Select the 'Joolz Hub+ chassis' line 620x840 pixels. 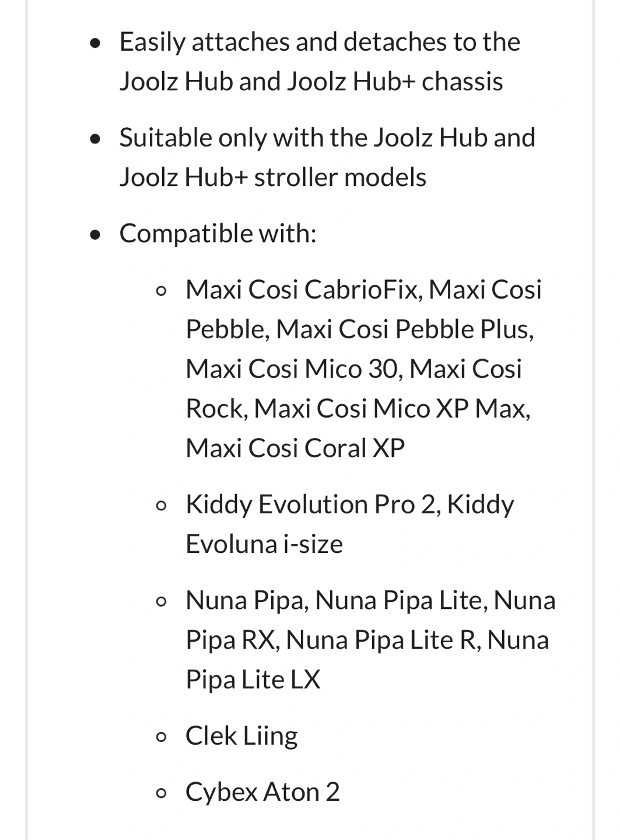[x=311, y=82]
